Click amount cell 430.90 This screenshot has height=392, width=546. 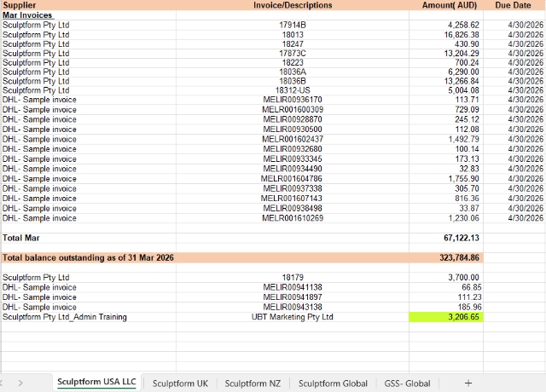pyautogui.click(x=446, y=44)
